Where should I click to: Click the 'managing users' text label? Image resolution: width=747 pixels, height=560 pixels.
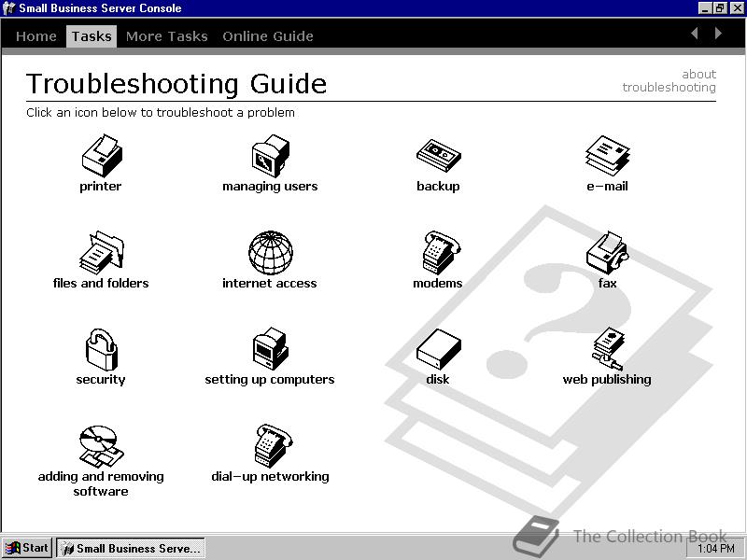pos(270,186)
